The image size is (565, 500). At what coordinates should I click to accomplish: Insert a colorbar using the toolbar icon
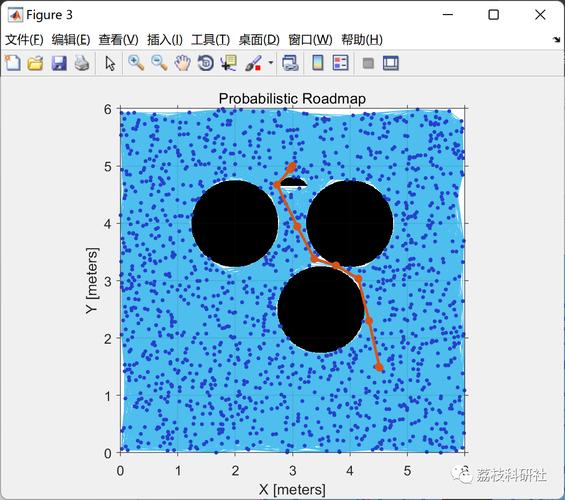[317, 63]
